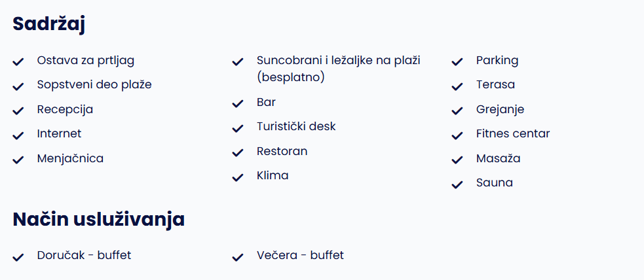Select the Restoran amenity text
This screenshot has height=280, width=644.
282,151
